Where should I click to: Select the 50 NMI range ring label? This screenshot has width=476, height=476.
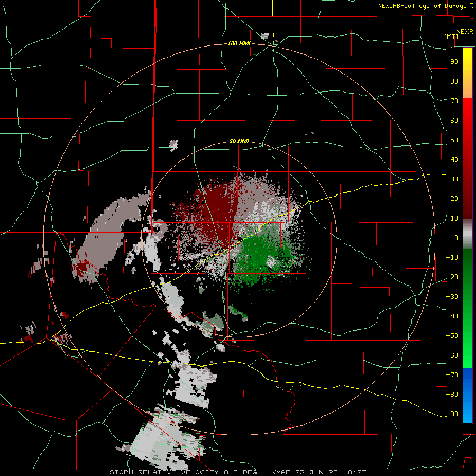[239, 141]
